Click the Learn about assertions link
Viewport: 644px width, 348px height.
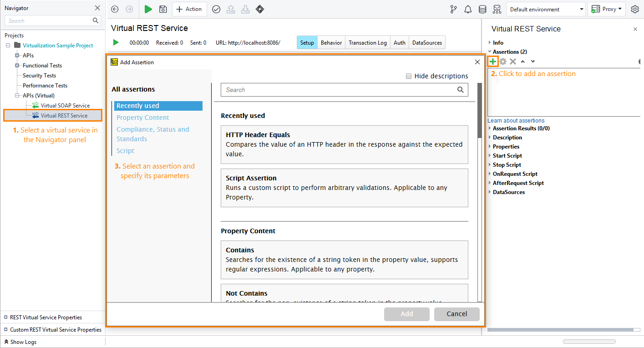coord(516,120)
